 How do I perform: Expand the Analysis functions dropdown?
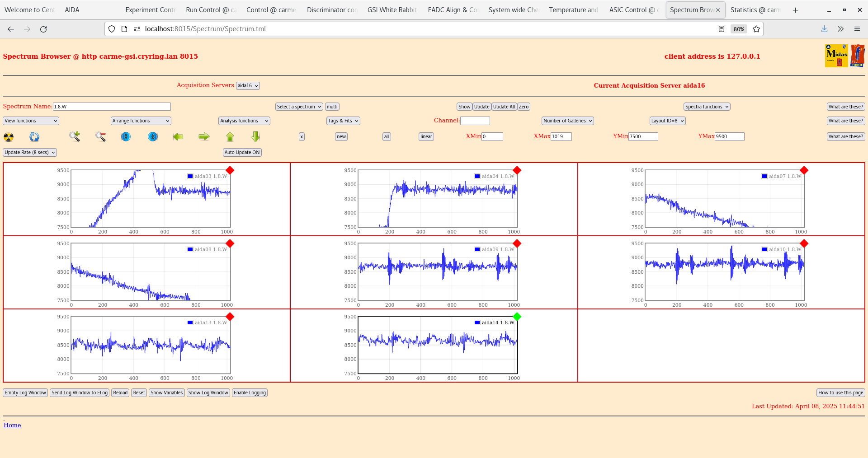pos(245,121)
